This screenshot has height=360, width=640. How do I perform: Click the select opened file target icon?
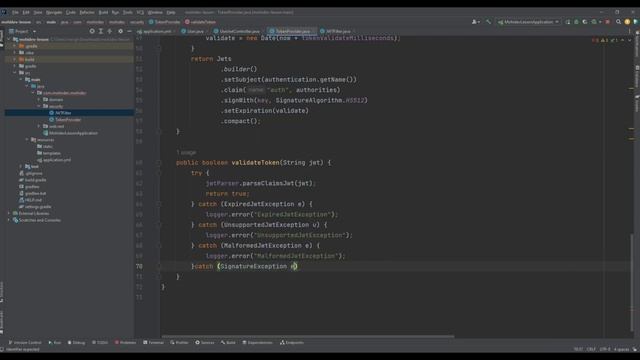click(92, 31)
